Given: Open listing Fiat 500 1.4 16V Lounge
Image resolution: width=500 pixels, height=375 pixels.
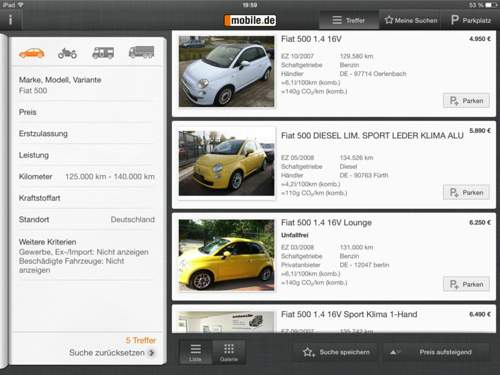Looking at the screenshot, I should click(x=326, y=222).
